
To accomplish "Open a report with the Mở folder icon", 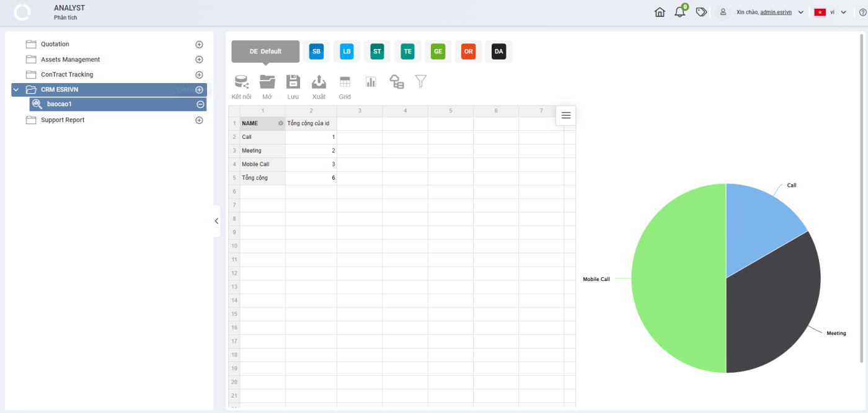I will click(267, 82).
